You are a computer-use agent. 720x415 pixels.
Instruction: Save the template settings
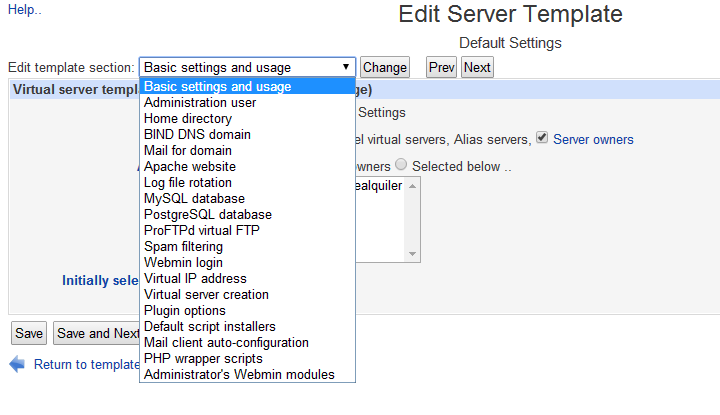click(x=29, y=333)
